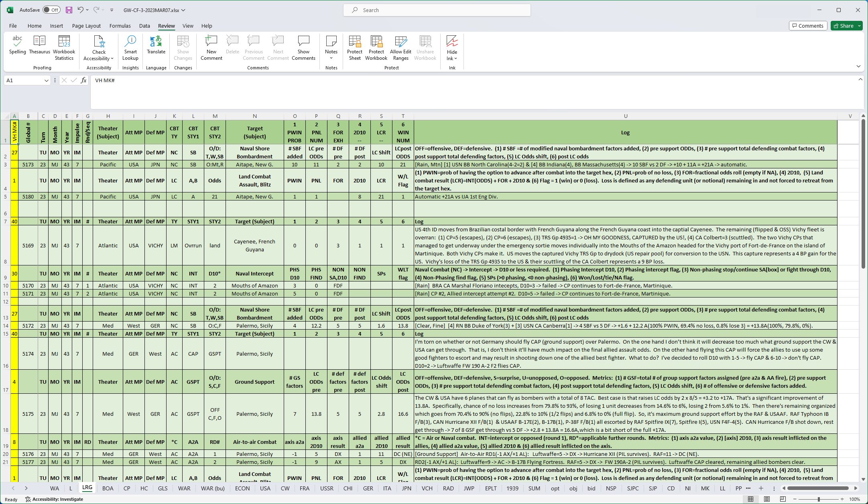Switch to the Data ribbon tab
Image resolution: width=868 pixels, height=504 pixels.
144,26
